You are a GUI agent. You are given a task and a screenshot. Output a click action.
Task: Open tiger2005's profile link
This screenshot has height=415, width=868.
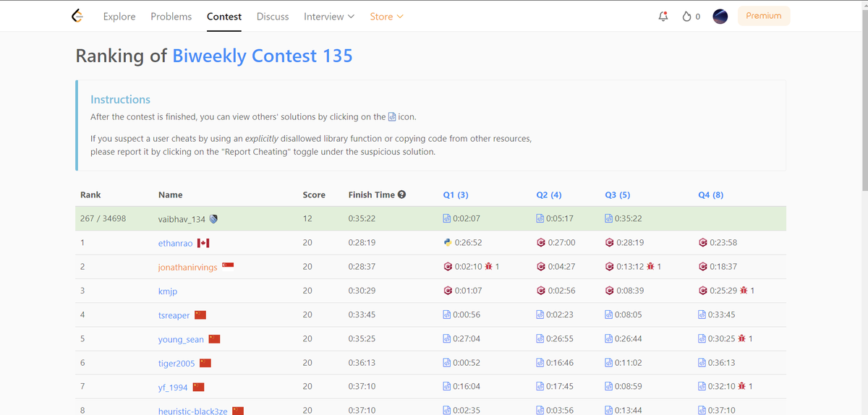pos(176,363)
